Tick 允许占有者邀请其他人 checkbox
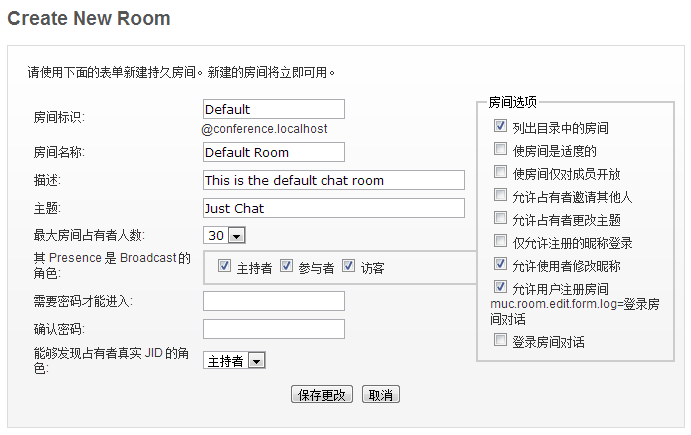The height and width of the screenshot is (435, 691). pos(500,195)
